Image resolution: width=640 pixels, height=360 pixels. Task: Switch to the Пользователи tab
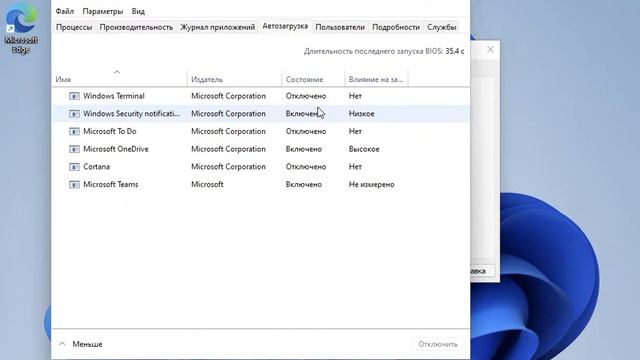(x=340, y=27)
